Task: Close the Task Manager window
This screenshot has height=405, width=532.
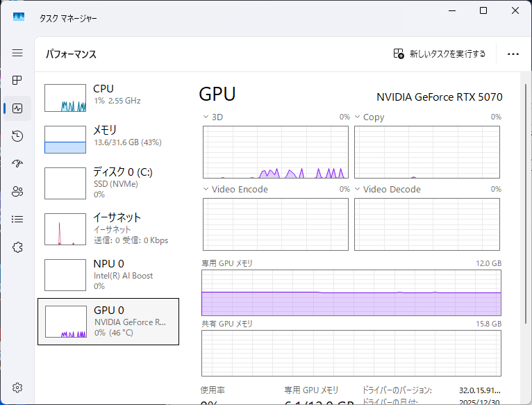Action: pyautogui.click(x=515, y=10)
